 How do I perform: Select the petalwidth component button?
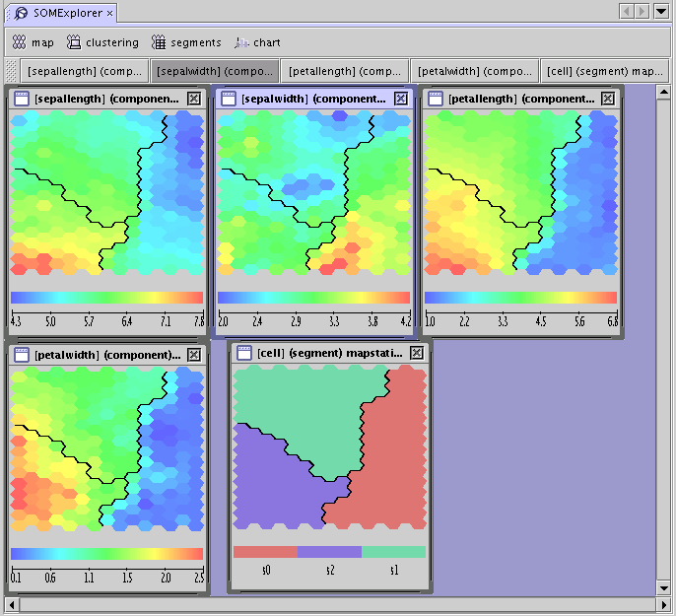(474, 71)
